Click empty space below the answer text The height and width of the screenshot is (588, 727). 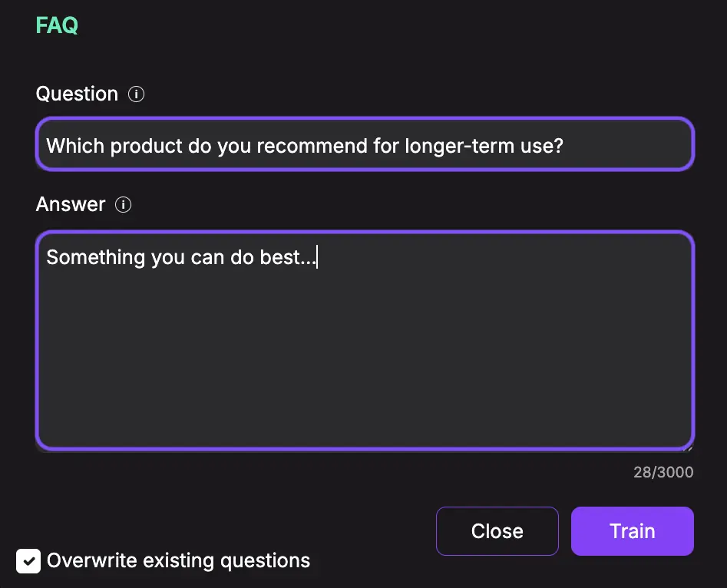[365, 362]
